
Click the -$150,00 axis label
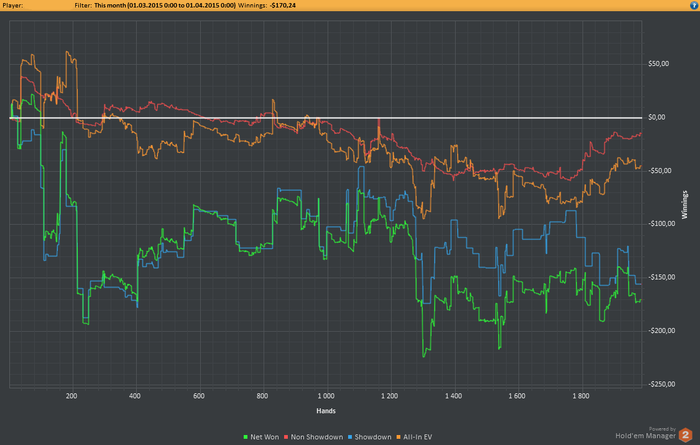coord(662,277)
